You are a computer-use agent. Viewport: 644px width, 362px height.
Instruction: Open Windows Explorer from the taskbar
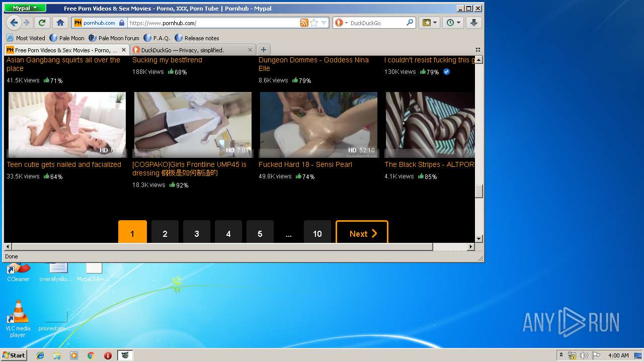[57, 355]
